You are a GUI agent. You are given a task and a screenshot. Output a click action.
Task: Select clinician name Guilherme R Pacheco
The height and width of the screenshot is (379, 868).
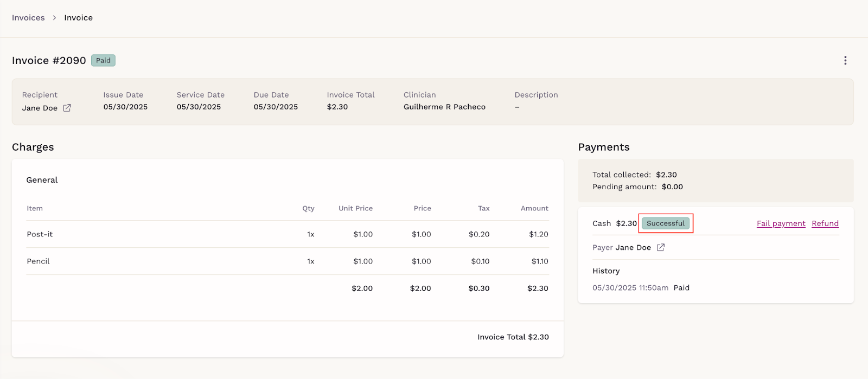pyautogui.click(x=444, y=107)
